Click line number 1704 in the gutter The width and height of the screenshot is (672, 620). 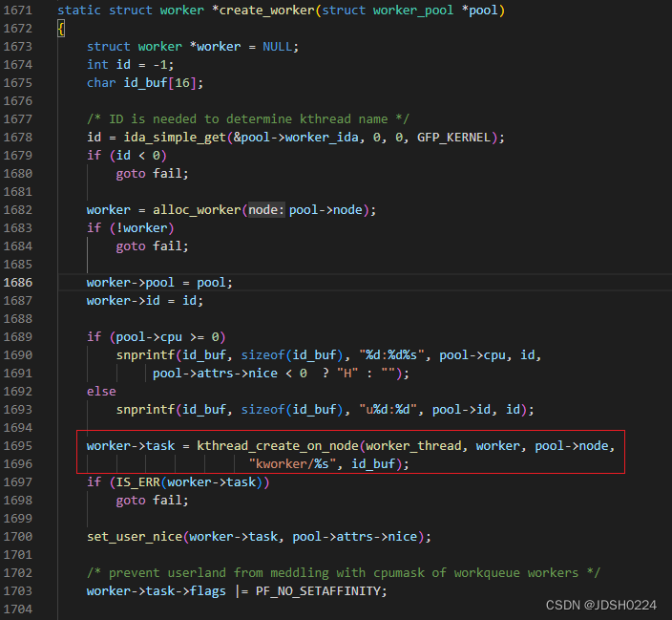pos(17,609)
